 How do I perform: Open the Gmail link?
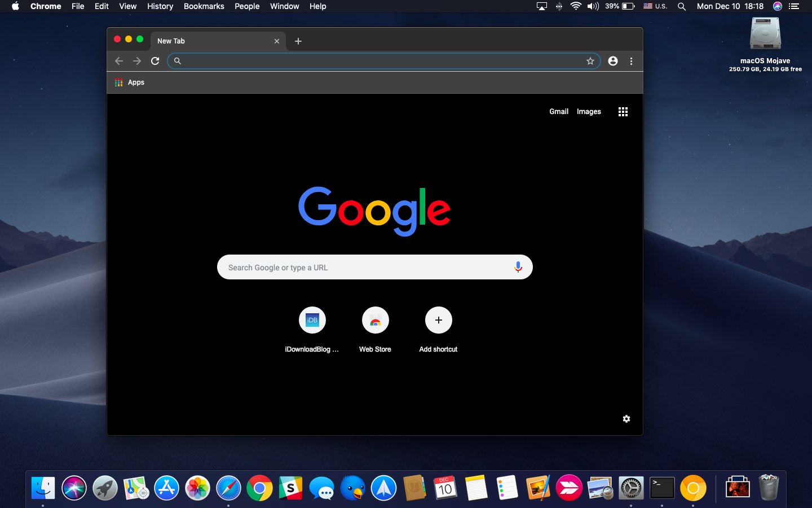(x=558, y=112)
